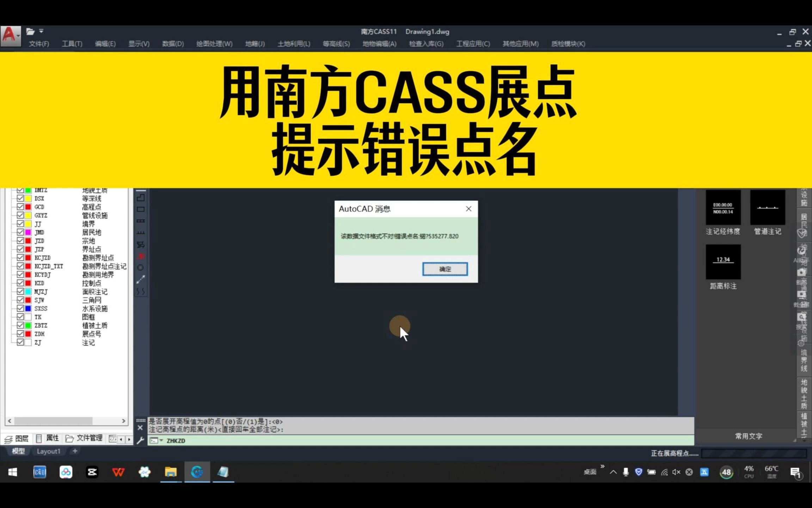
Task: Click the panel tabs scroll-left arrow
Action: [121, 439]
